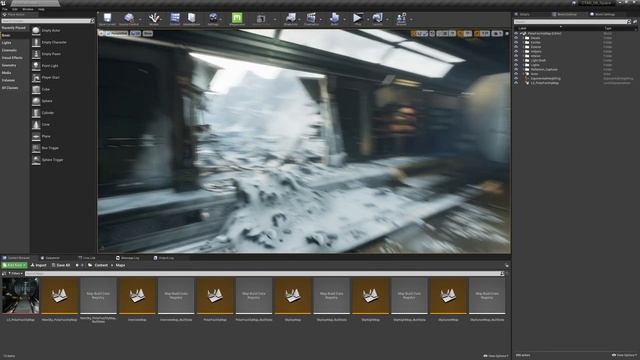Open the Marketplace toolbar icon
Screen dimensions: 640x360
(x=191, y=18)
